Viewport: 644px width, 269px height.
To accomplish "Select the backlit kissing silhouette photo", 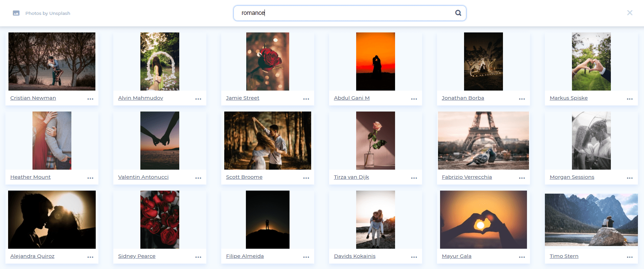I will click(x=52, y=220).
